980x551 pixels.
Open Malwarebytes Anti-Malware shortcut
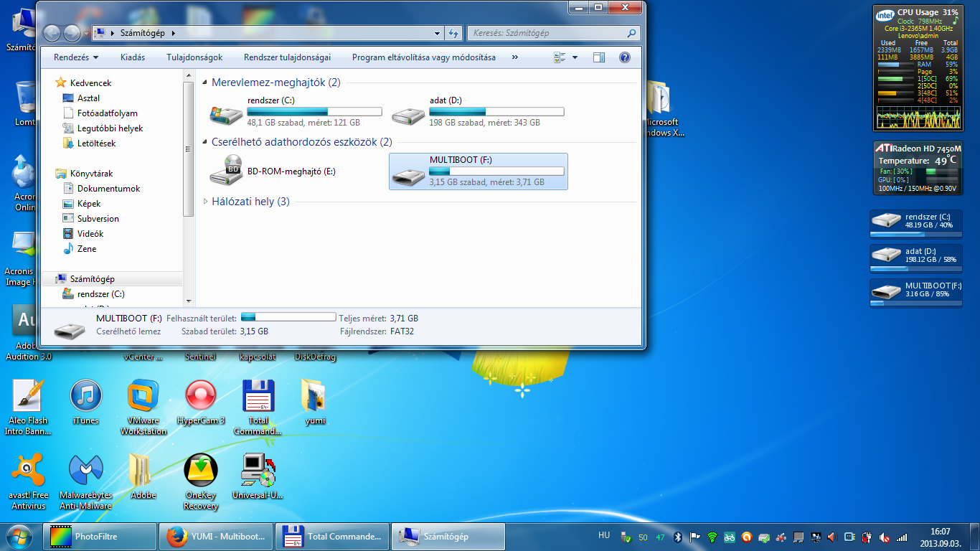[85, 471]
